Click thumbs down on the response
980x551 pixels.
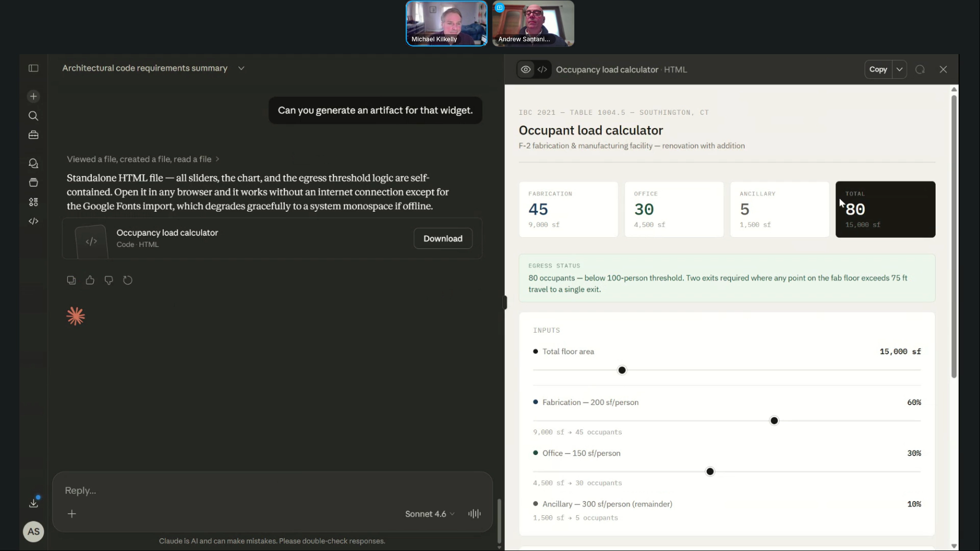coord(109,280)
